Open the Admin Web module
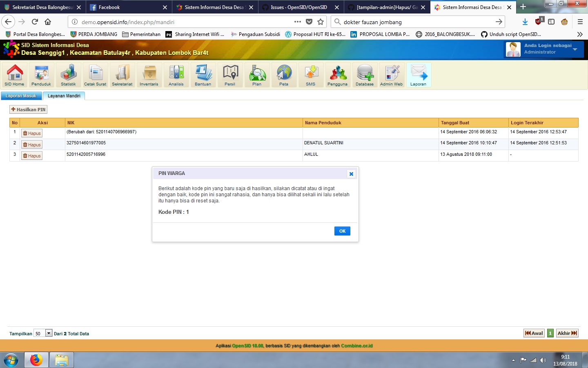The image size is (588, 368). click(392, 75)
